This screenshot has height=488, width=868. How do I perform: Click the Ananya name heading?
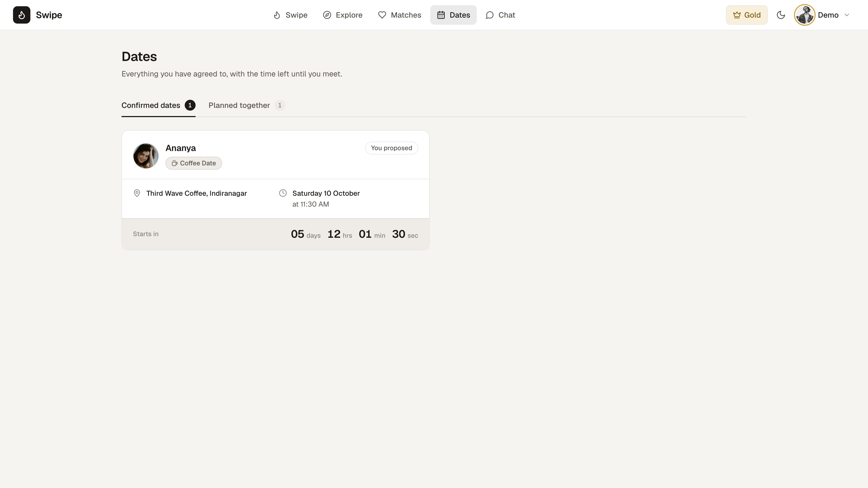coord(181,148)
